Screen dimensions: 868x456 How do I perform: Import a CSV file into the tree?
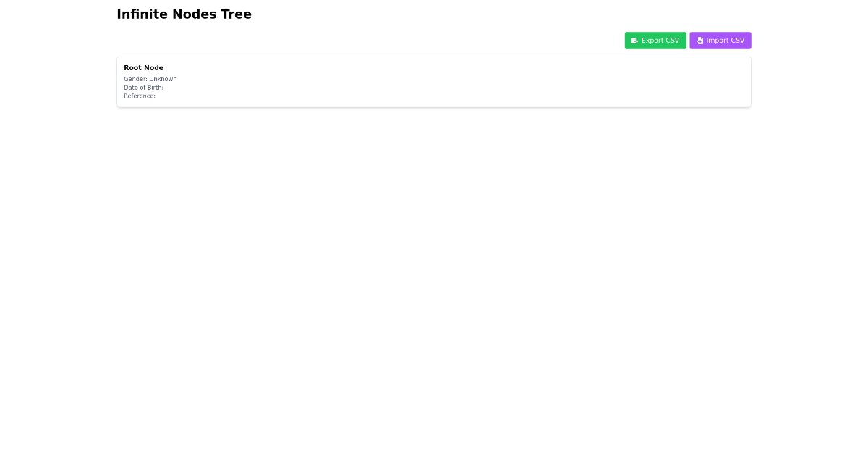click(720, 41)
